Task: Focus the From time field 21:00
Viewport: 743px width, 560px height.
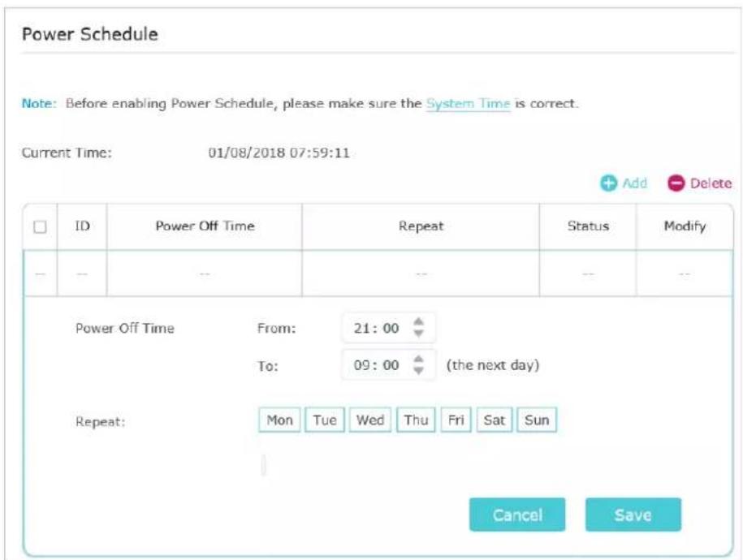Action: coord(388,328)
